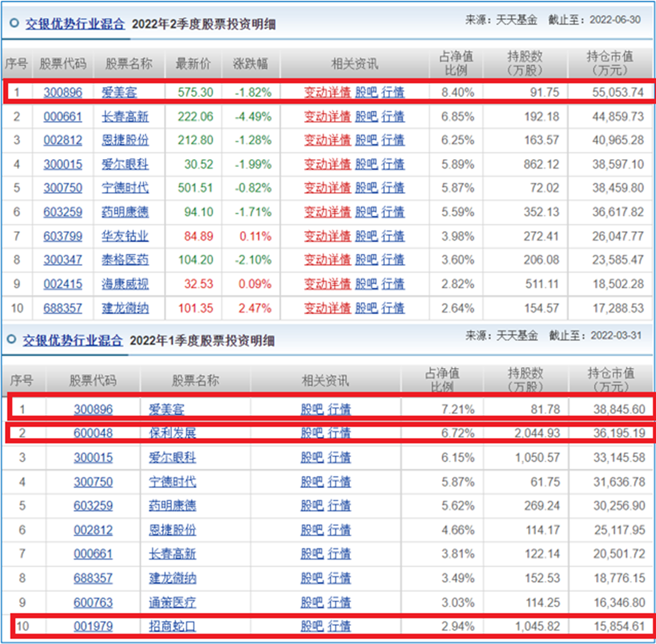The image size is (656, 644).
Task: Click 持仓市值 header in Q1 table
Action: point(611,380)
